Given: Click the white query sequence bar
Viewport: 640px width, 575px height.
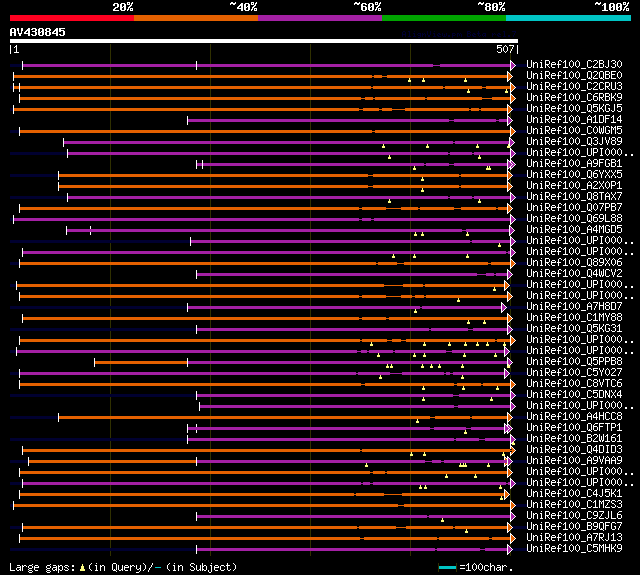Looking at the screenshot, I should coord(264,41).
